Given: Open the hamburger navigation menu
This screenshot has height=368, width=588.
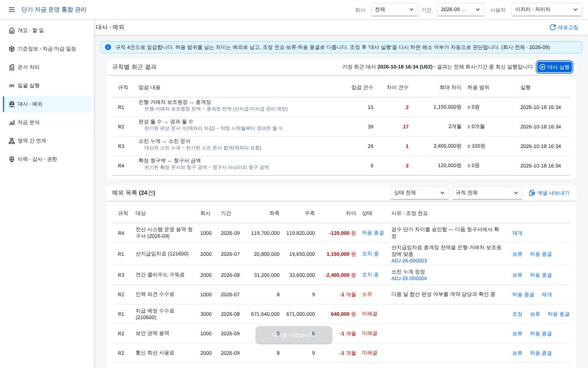Looking at the screenshot, I should (x=11, y=10).
